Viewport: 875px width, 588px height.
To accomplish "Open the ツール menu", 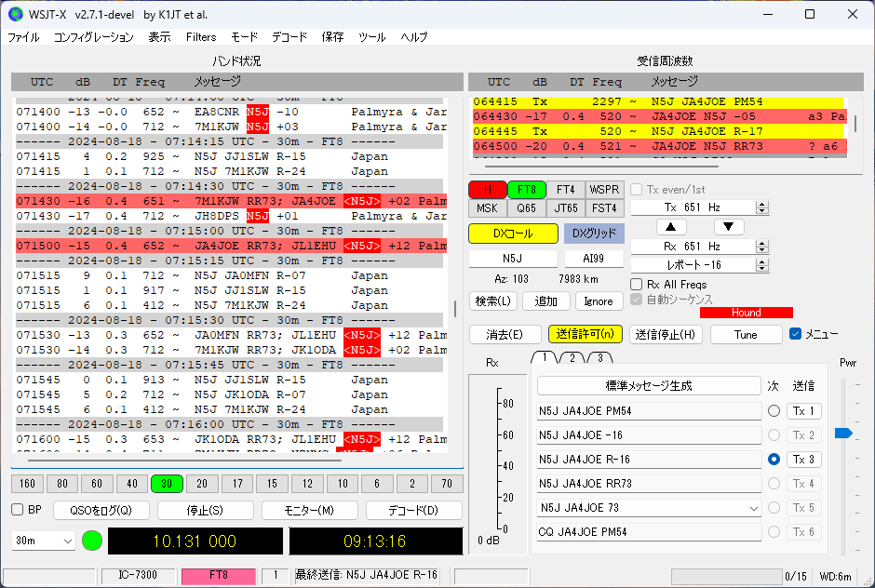I will tap(371, 37).
